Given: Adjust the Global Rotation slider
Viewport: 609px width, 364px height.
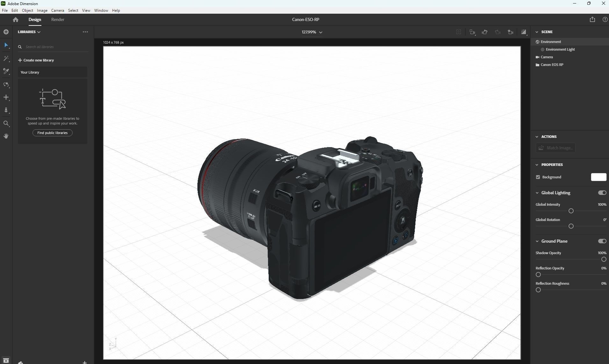Looking at the screenshot, I should point(571,226).
